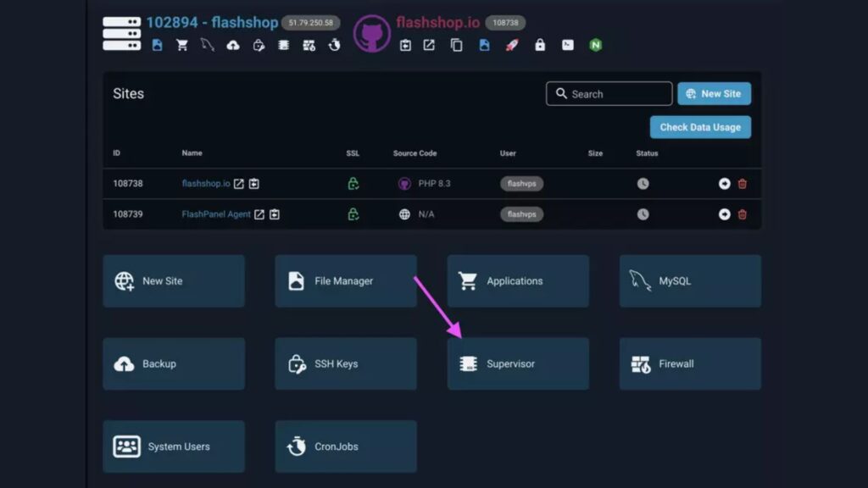Delete FlashPanel Agent site with trash icon
Screen dimensions: 868x488
[x=743, y=214]
